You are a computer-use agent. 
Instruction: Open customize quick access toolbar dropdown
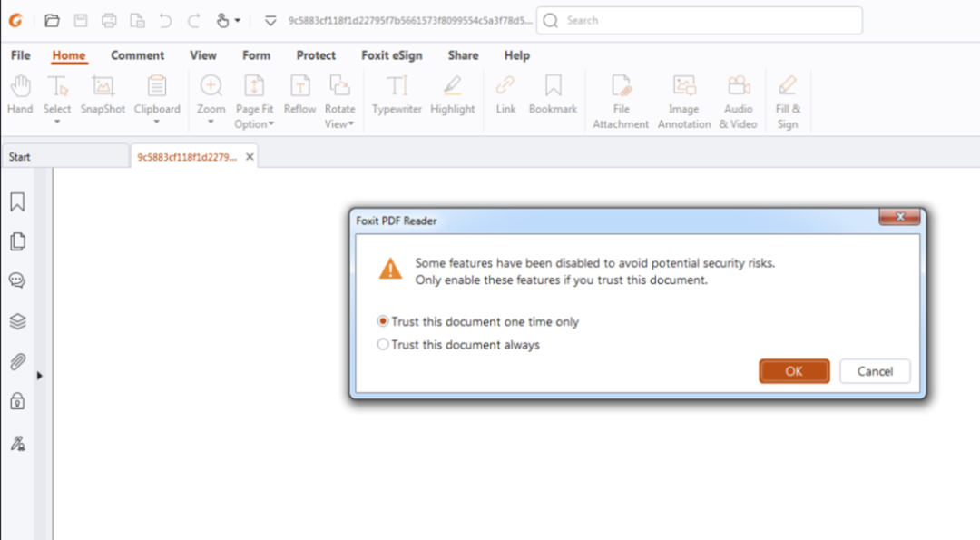(270, 21)
